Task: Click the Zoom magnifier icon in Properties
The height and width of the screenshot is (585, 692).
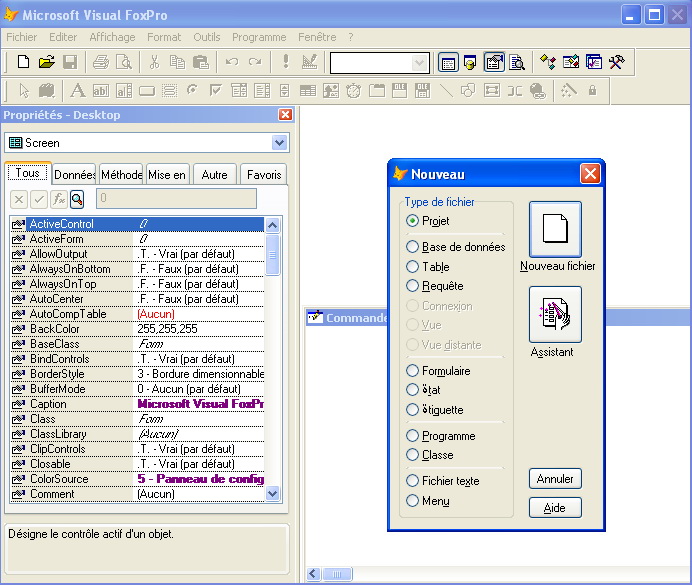Action: point(77,199)
